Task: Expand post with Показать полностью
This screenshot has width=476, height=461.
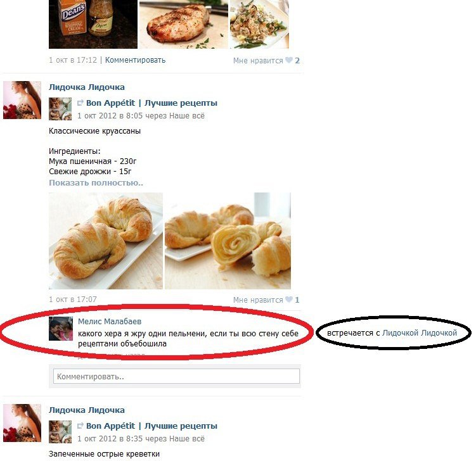Action: point(96,183)
